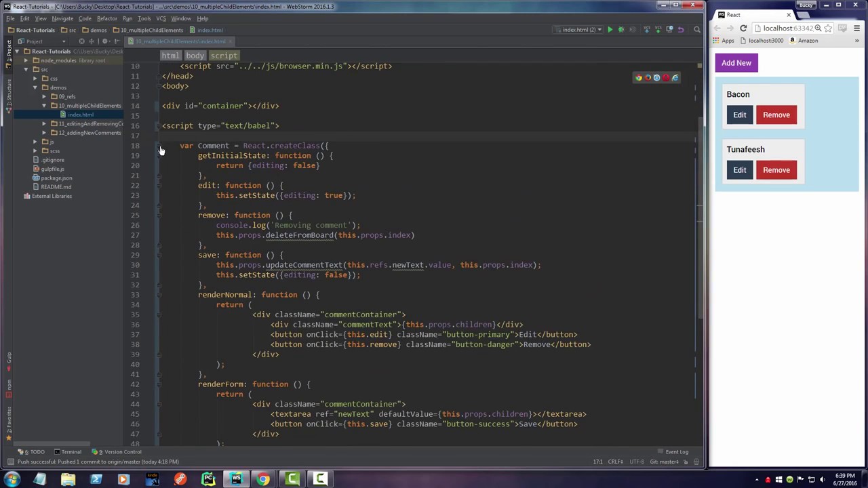Expand the 09_refs folder
The image size is (868, 488).
44,97
